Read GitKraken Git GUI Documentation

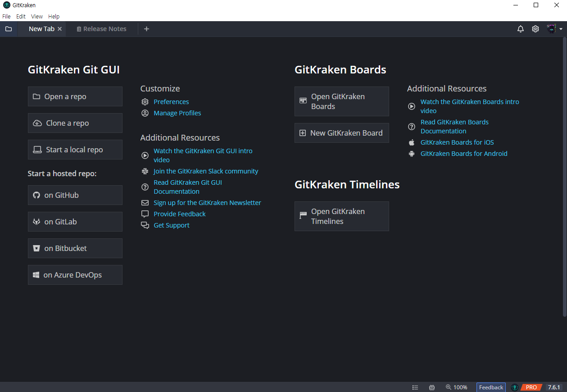point(188,187)
